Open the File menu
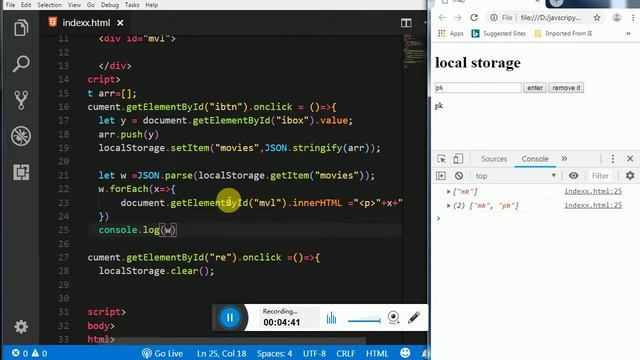This screenshot has height=360, width=640. (10, 5)
